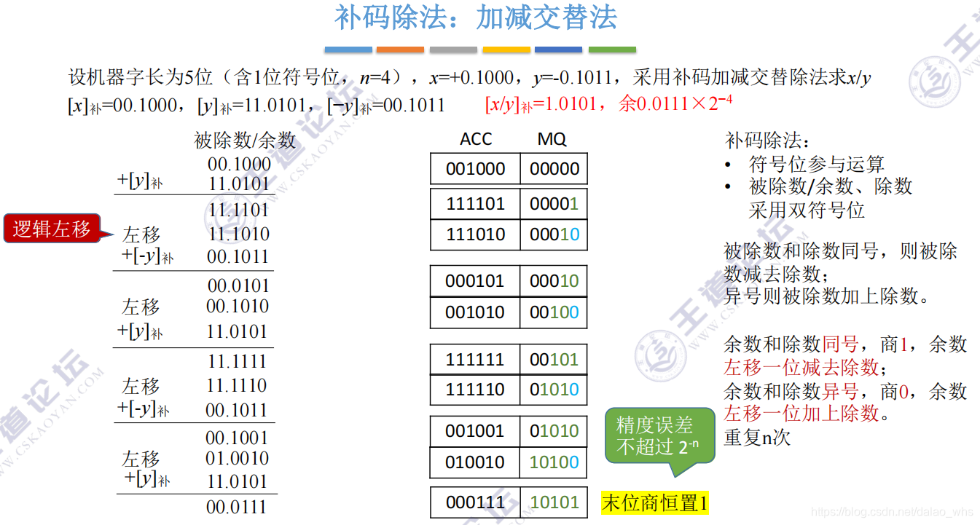
Task: Select MQ cell 10100
Action: click(x=554, y=462)
